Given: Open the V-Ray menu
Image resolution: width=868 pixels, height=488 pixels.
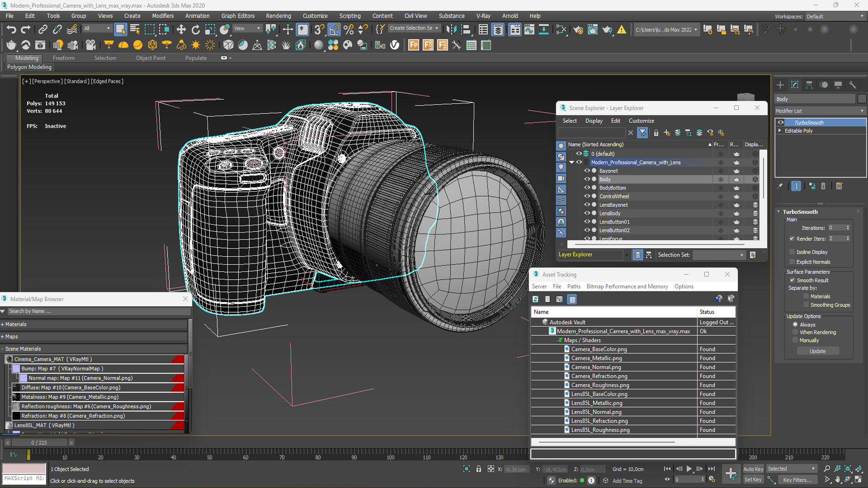Looking at the screenshot, I should pos(483,16).
